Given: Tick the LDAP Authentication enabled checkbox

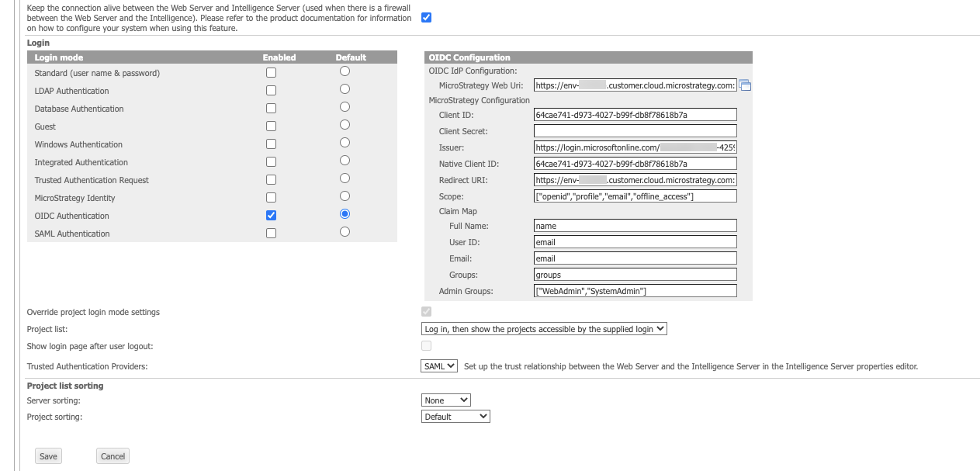Looking at the screenshot, I should [271, 91].
